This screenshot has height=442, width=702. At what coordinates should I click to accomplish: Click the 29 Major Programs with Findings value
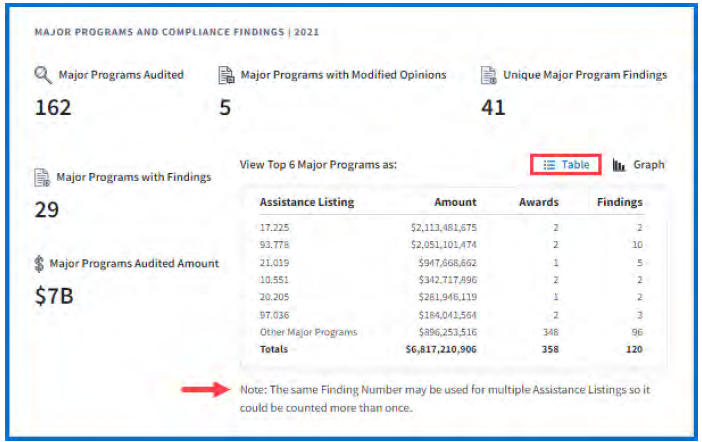47,209
